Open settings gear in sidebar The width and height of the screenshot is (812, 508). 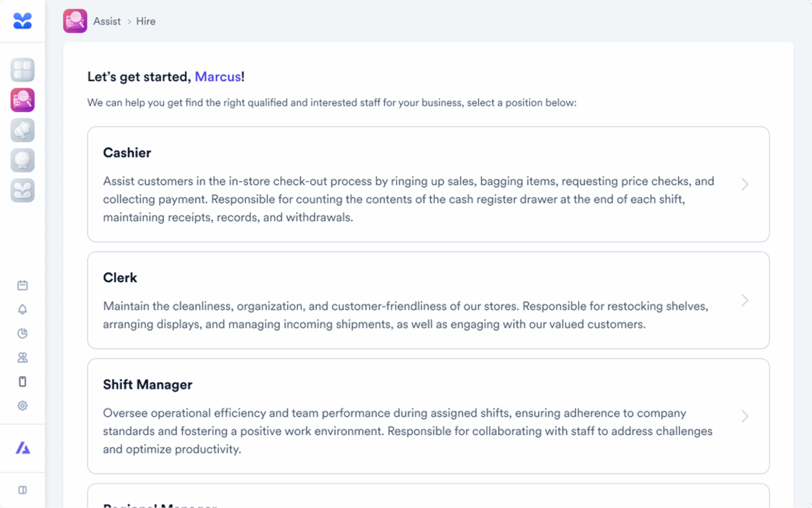pos(22,406)
